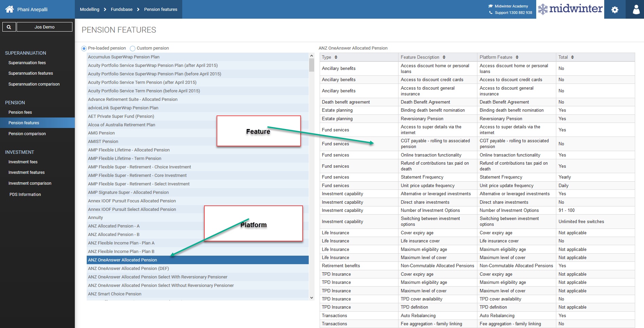
Task: Click Unlimited free switches total cell
Action: (x=595, y=222)
